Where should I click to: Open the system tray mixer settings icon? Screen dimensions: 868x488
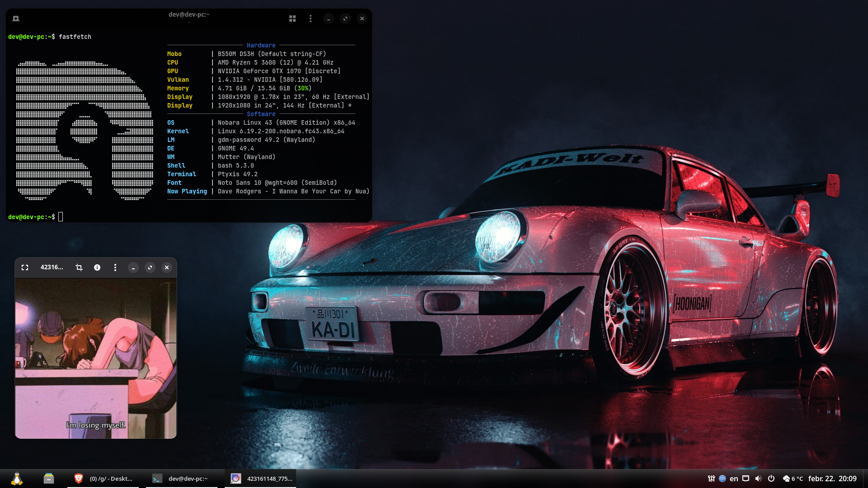(711, 479)
